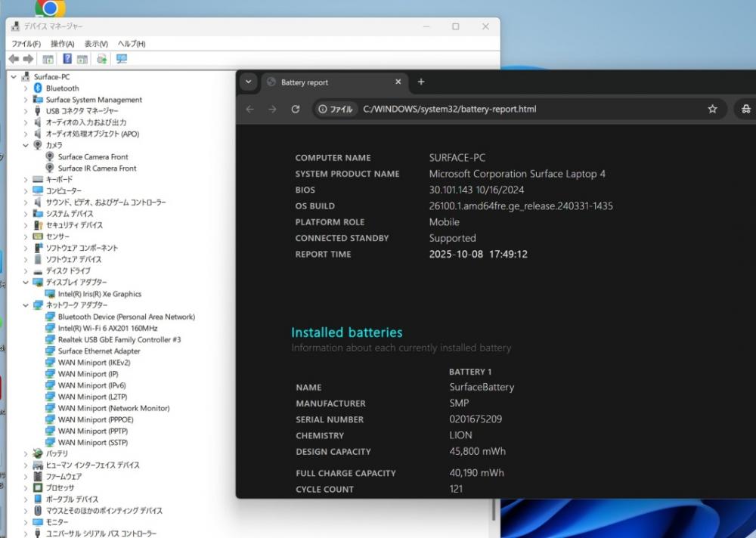Close the Battery report tab
The image size is (756, 538).
click(398, 82)
